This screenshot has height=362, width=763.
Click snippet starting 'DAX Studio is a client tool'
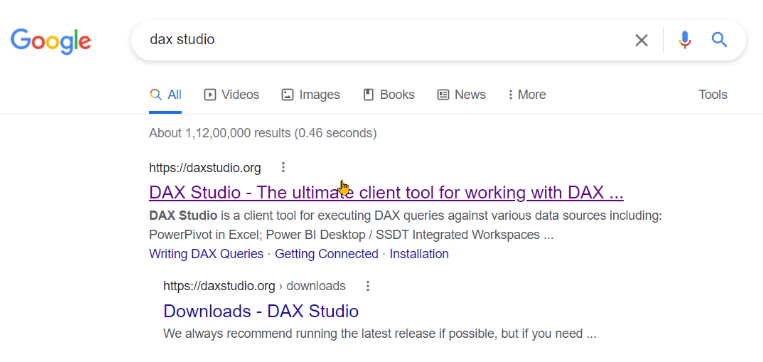[405, 225]
